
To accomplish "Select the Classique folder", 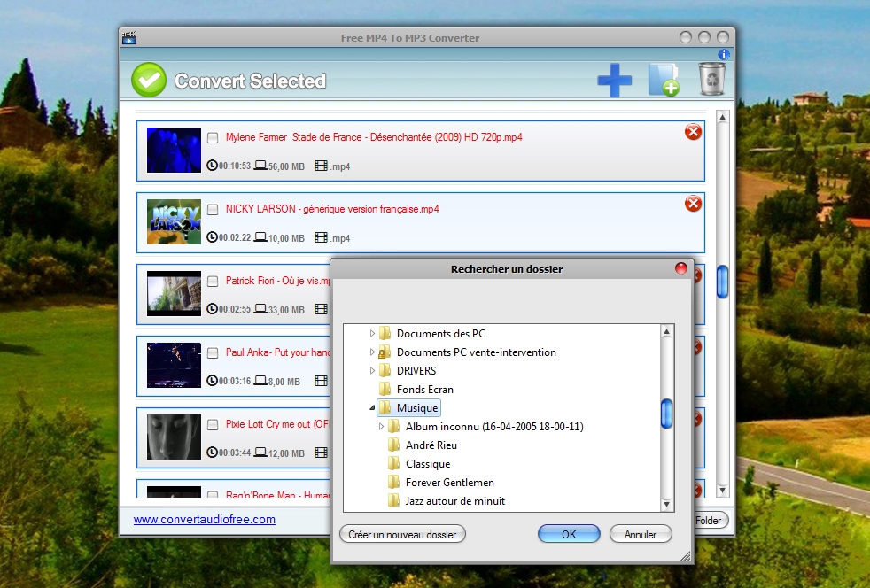I will tap(428, 464).
